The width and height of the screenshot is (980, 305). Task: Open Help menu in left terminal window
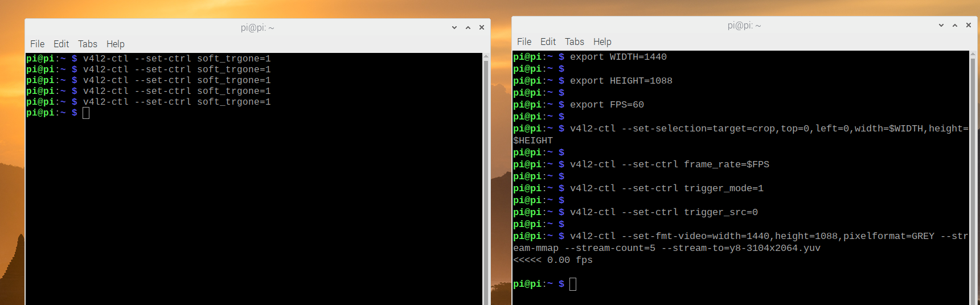[115, 44]
